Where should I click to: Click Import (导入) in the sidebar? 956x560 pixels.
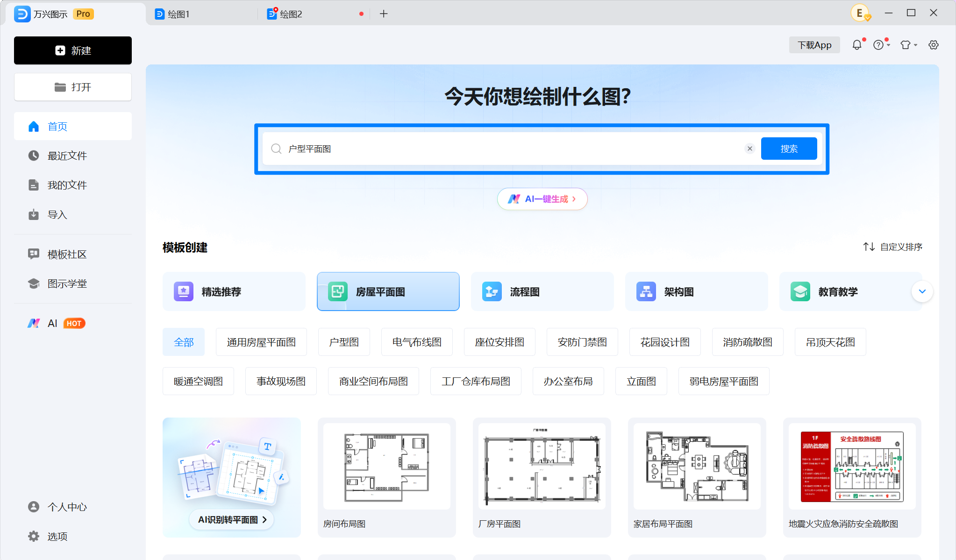coord(73,214)
